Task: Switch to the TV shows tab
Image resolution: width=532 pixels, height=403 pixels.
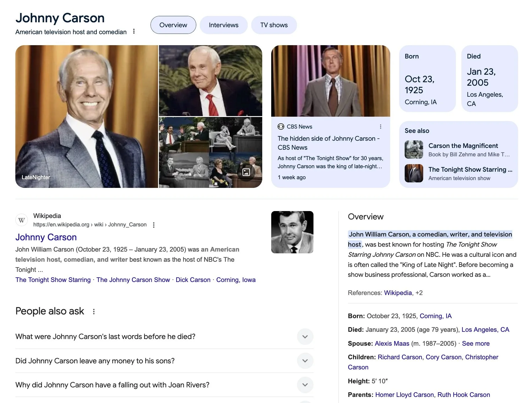Action: pyautogui.click(x=274, y=25)
